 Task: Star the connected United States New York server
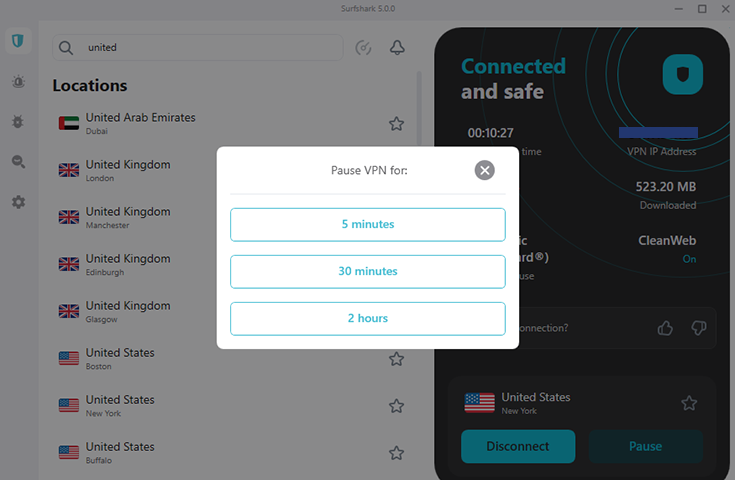pos(689,403)
